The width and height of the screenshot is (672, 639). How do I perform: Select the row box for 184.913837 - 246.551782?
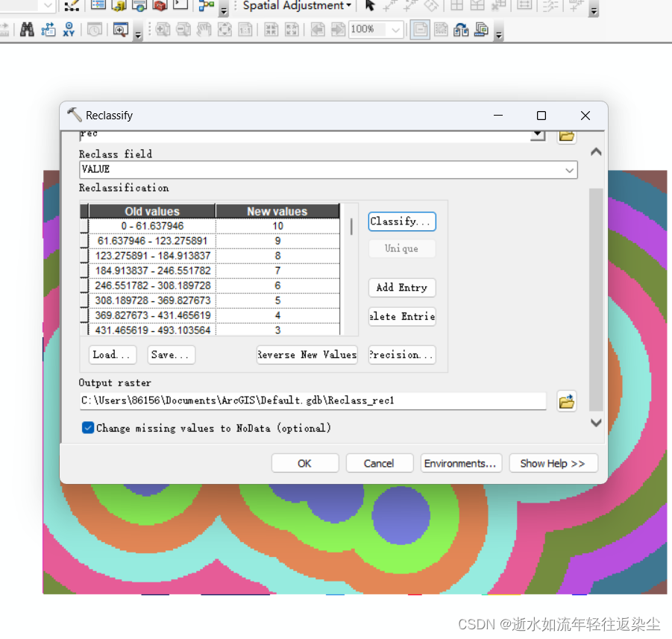84,271
